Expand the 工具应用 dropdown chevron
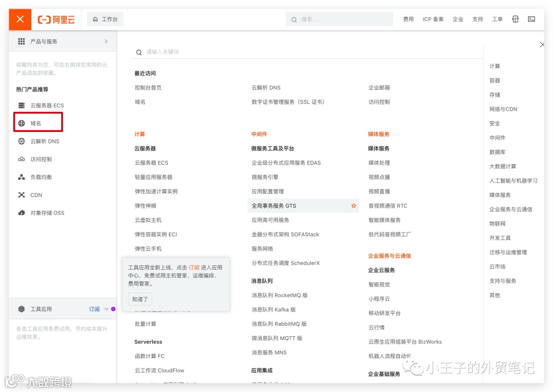 pos(106,309)
